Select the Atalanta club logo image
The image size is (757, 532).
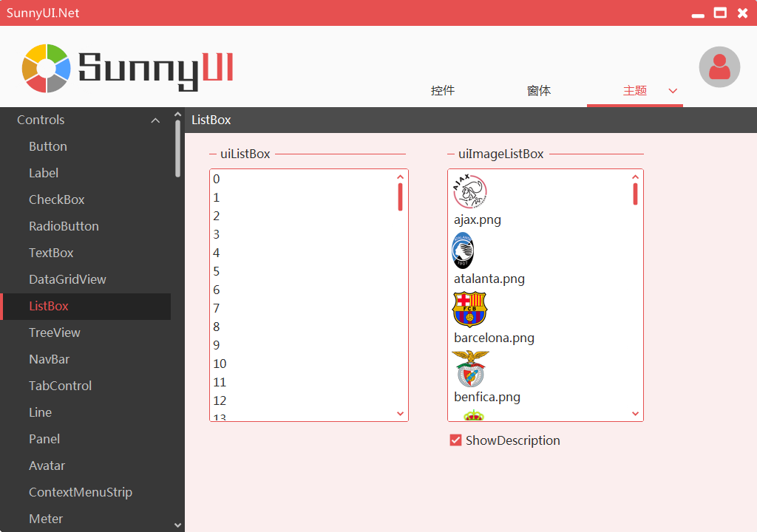point(463,250)
